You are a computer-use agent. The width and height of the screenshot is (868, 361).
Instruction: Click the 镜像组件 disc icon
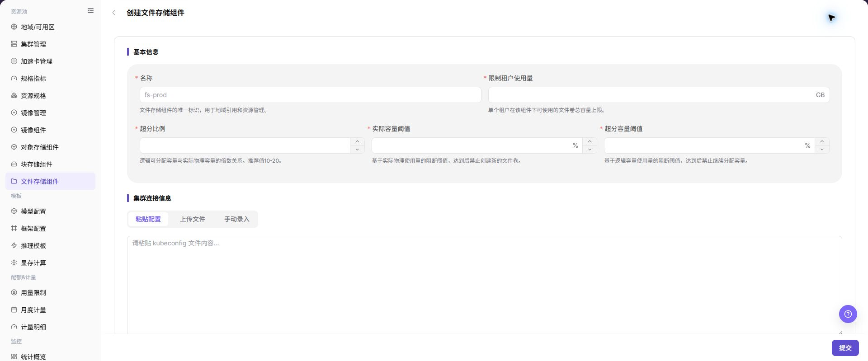(x=14, y=130)
